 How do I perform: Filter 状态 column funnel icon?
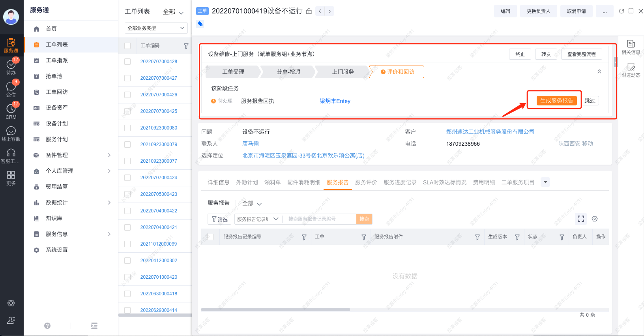562,237
